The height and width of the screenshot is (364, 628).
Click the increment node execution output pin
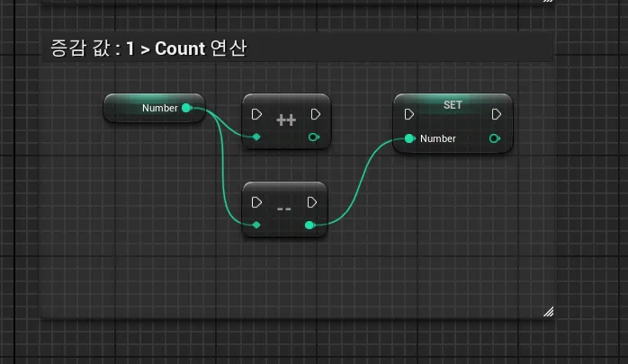(x=316, y=114)
